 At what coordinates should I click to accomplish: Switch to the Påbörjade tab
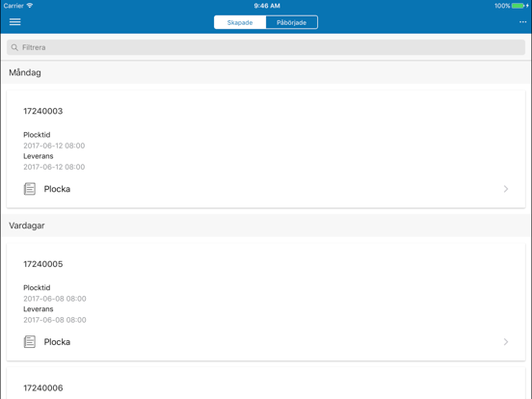click(x=292, y=22)
